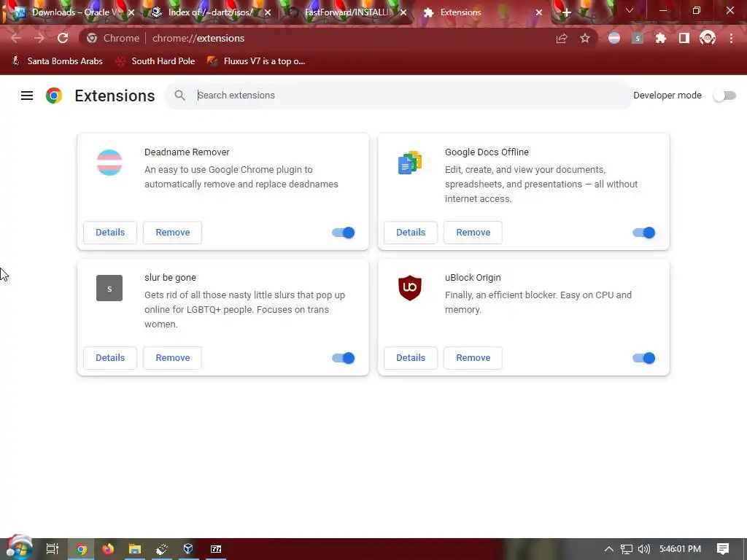
Task: Click the Chrome taskbar icon
Action: click(82, 549)
